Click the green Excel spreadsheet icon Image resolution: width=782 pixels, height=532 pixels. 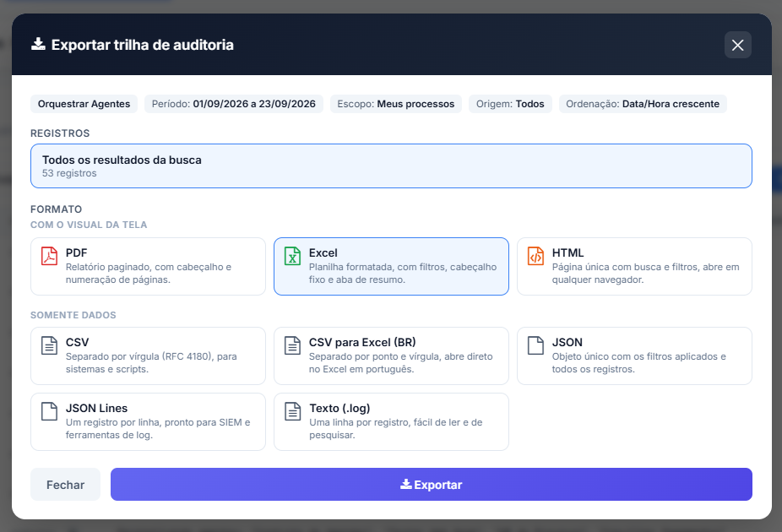point(292,256)
